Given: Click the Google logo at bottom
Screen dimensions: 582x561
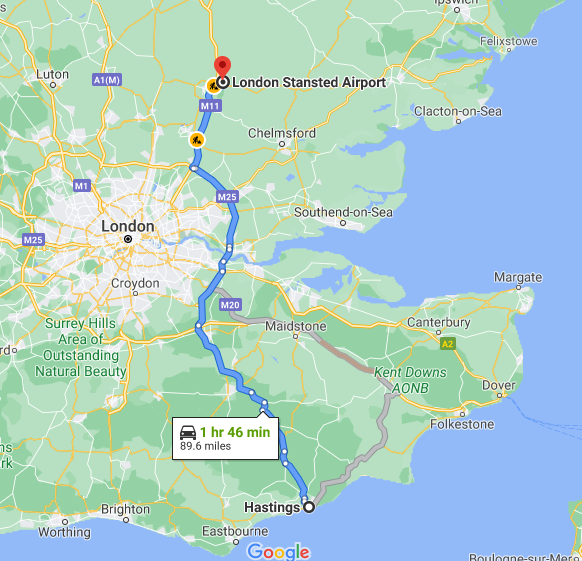Looking at the screenshot, I should [278, 552].
